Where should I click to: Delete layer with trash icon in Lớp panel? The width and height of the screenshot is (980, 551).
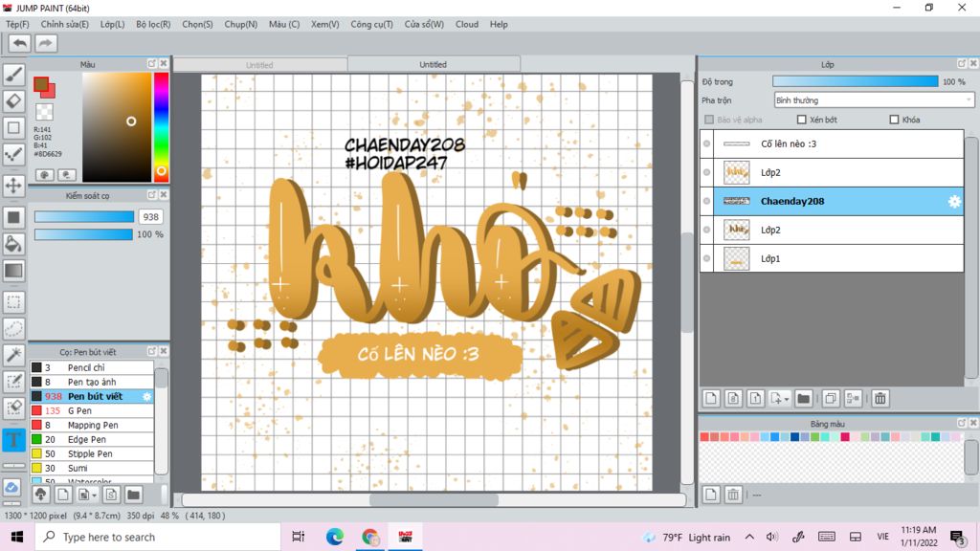click(x=880, y=399)
